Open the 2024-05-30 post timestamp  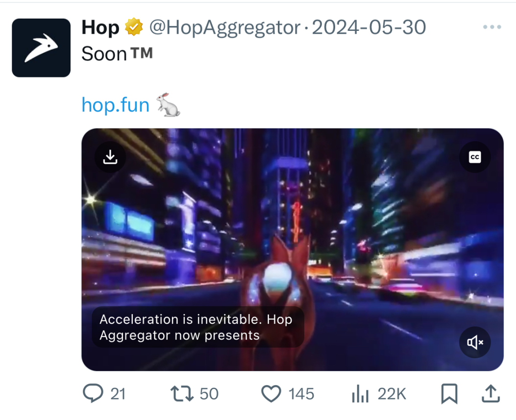[x=369, y=27]
